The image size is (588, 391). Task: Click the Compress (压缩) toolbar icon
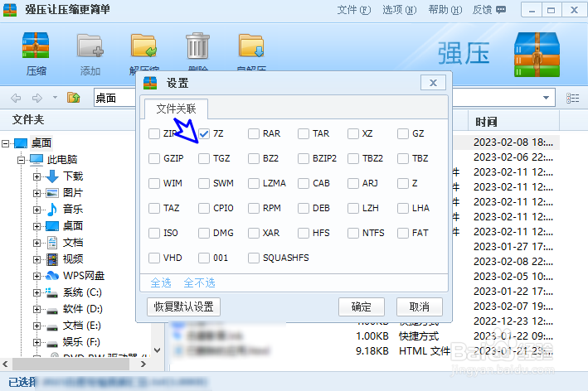36,46
